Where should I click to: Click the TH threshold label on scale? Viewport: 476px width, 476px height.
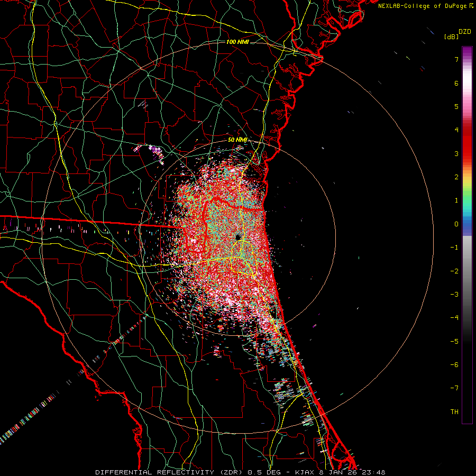tap(454, 412)
